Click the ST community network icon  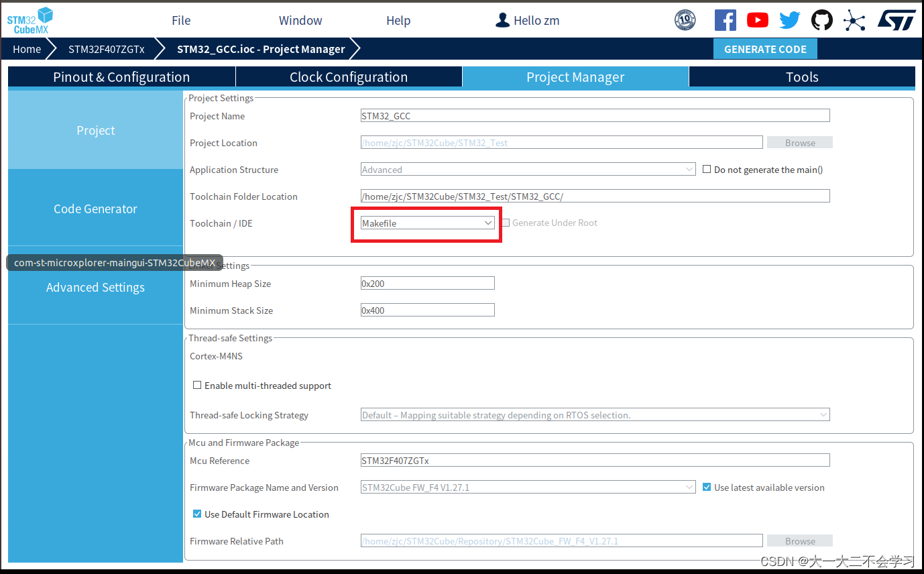pos(854,20)
